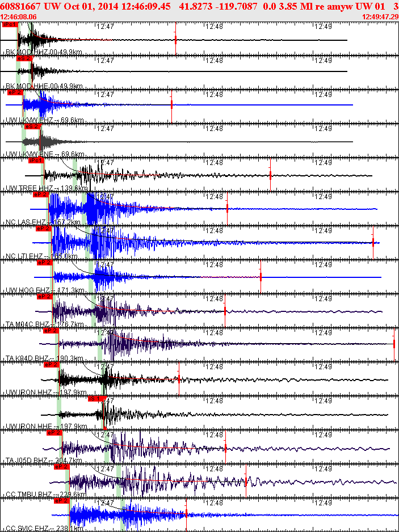Image resolution: width=399 pixels, height=532 pixels.
Task: Click the iPc1 pick flag on BK MOD HHZ
Action: pyautogui.click(x=10, y=24)
